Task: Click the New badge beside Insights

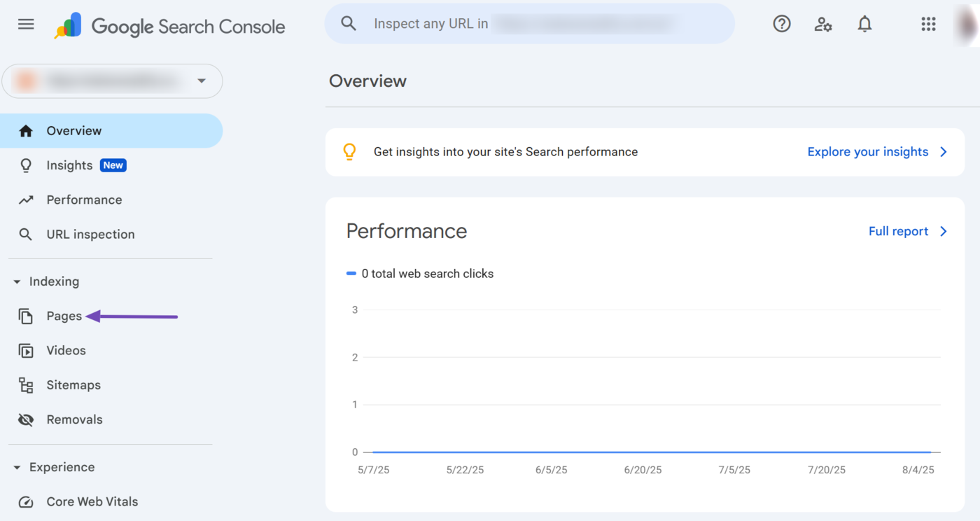Action: [x=113, y=165]
